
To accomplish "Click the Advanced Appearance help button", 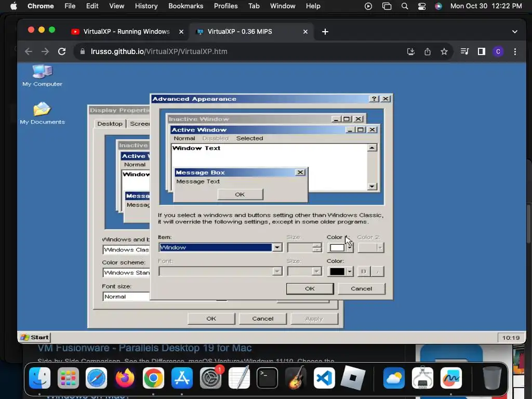I will coord(374,99).
